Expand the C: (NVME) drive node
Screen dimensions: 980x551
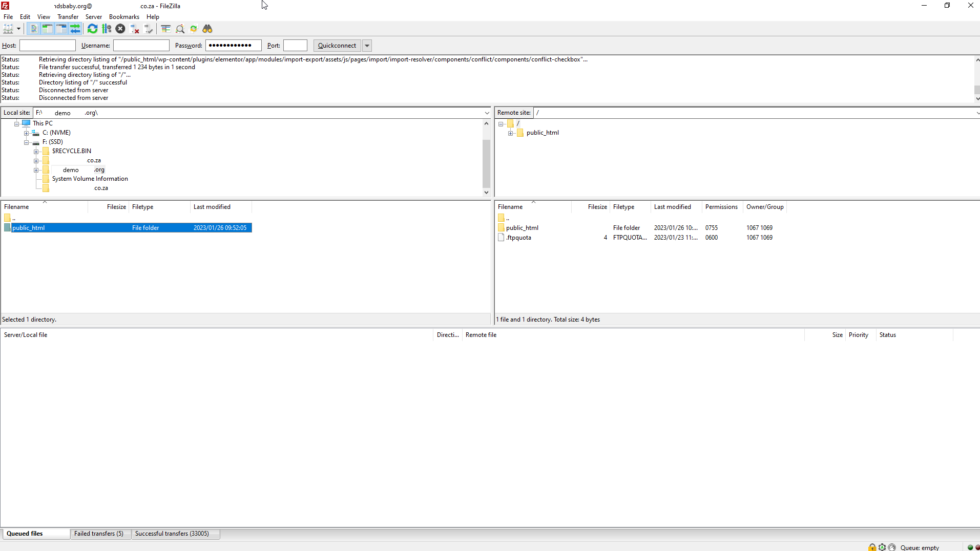[x=27, y=133]
